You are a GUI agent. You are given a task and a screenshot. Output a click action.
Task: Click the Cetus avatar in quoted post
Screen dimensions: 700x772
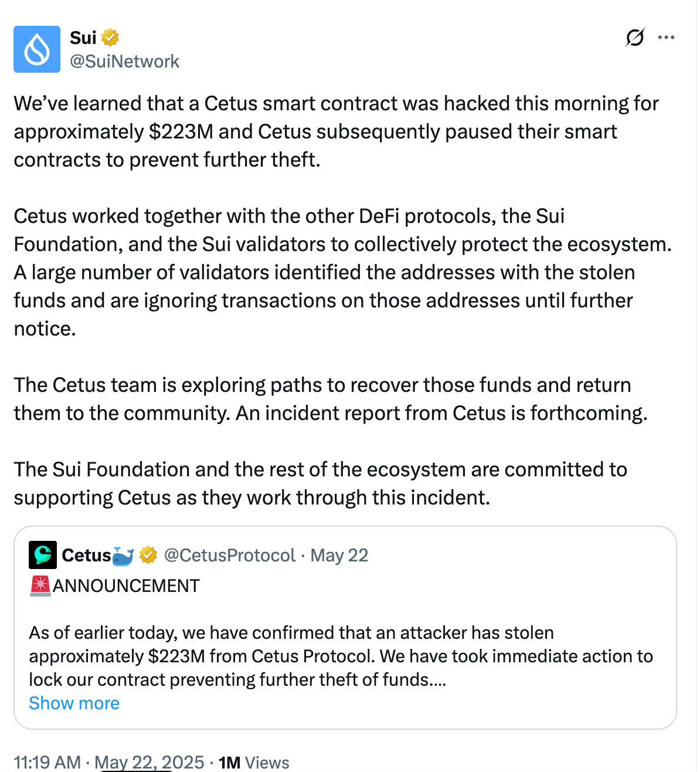[x=43, y=555]
